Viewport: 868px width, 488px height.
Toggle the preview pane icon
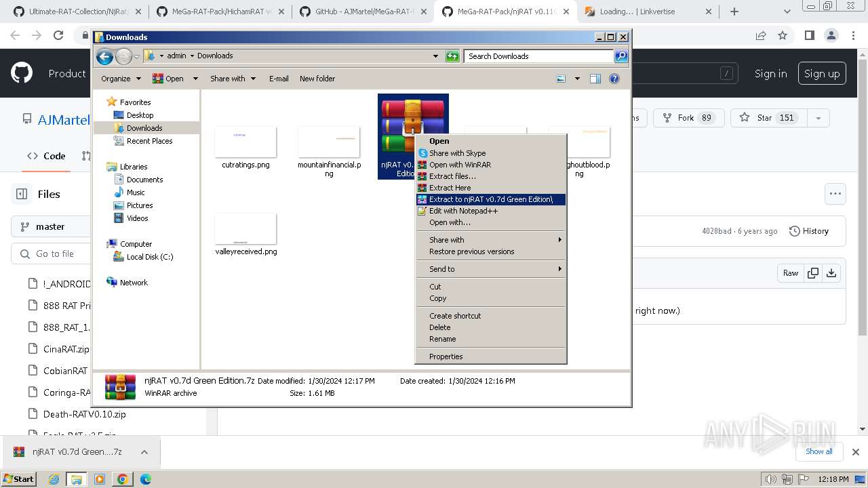point(595,79)
